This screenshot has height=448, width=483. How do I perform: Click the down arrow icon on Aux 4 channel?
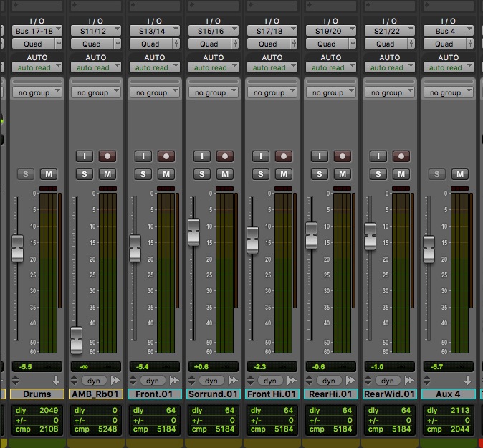(467, 381)
